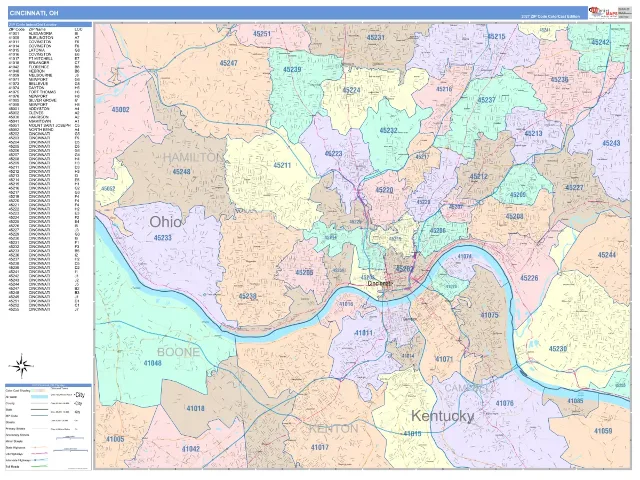
Task: Click the ZIP Code index header bar
Action: (49, 24)
